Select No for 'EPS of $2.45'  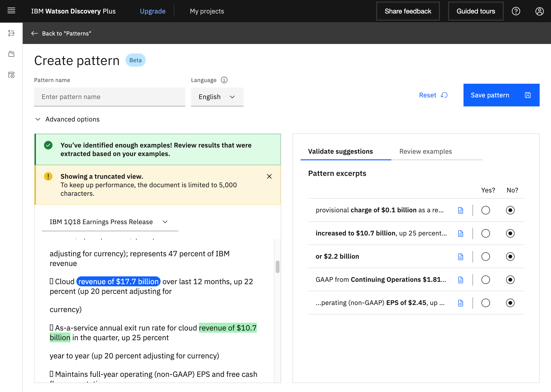click(510, 303)
